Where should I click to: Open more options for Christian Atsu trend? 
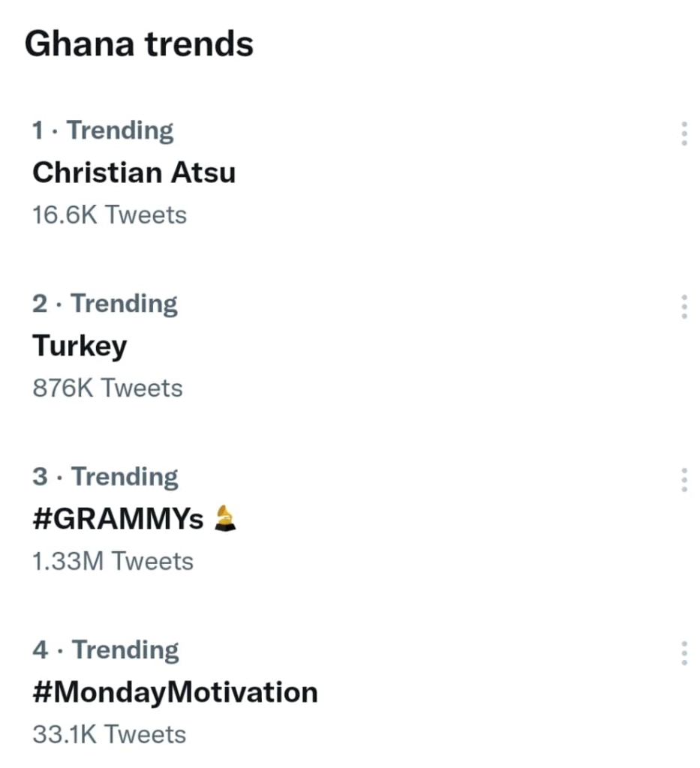click(x=683, y=133)
